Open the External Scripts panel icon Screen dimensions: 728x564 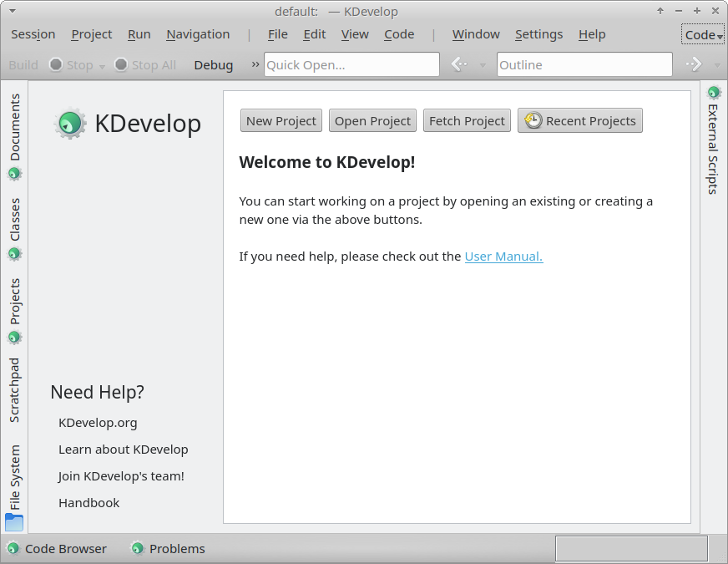(x=714, y=93)
